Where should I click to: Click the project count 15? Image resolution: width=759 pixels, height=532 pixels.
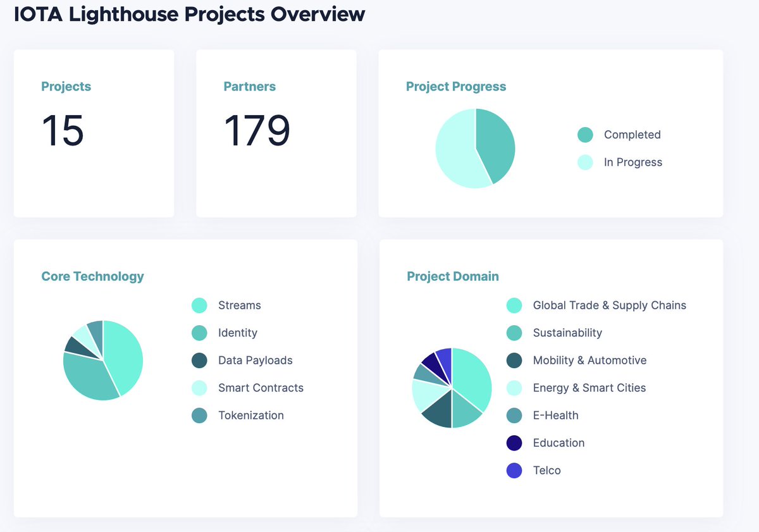pos(63,131)
